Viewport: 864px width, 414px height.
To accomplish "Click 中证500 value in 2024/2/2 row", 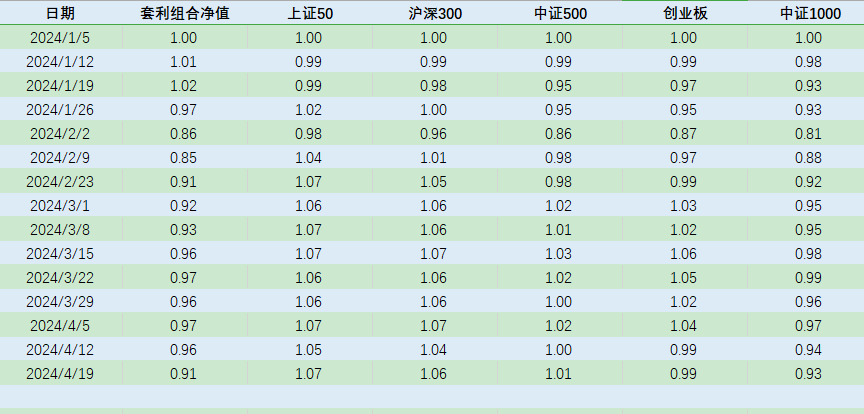I will pos(558,134).
